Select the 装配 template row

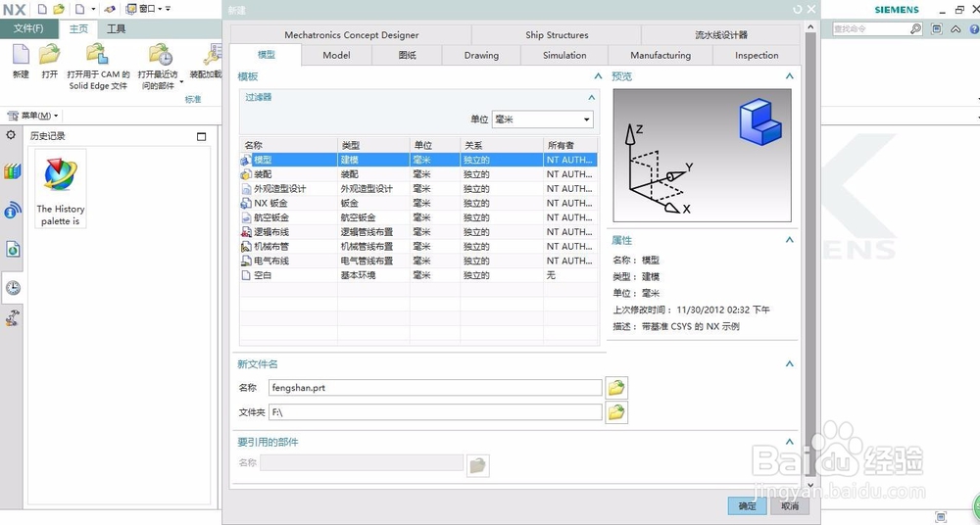click(418, 174)
